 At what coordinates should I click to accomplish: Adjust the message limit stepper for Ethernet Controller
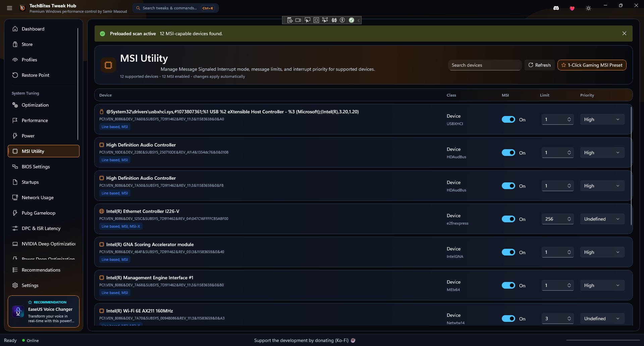[x=569, y=219]
